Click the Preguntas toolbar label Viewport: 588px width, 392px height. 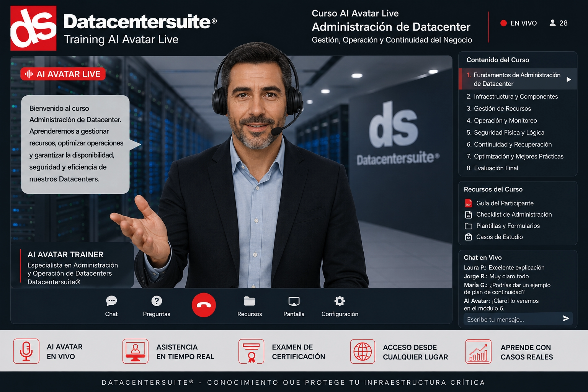[x=157, y=314]
